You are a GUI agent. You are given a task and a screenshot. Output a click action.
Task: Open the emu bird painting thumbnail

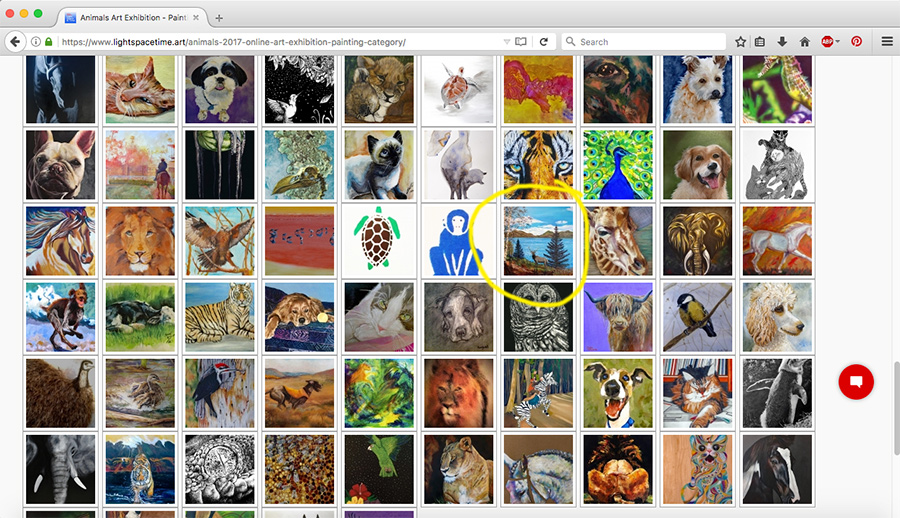60,393
